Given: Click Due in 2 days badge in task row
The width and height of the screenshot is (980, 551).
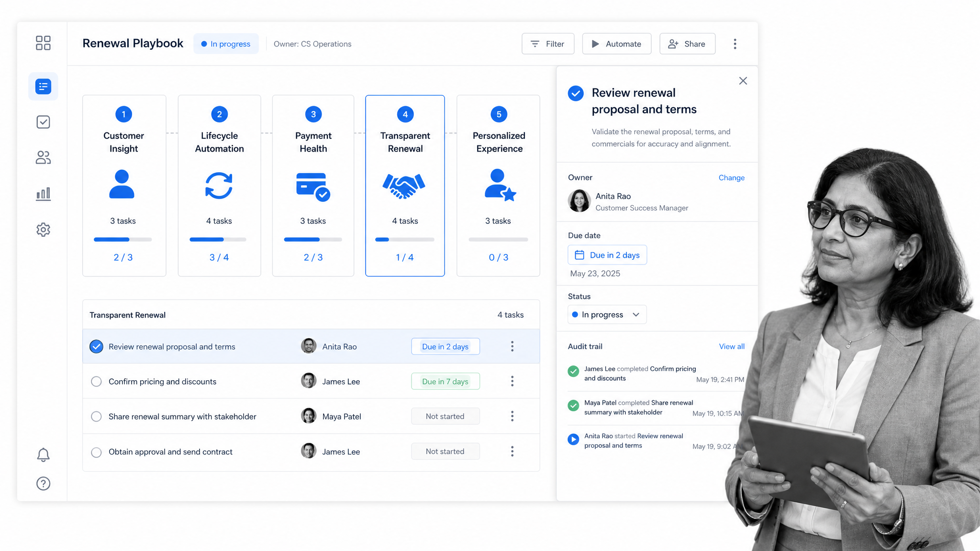Looking at the screenshot, I should point(445,346).
